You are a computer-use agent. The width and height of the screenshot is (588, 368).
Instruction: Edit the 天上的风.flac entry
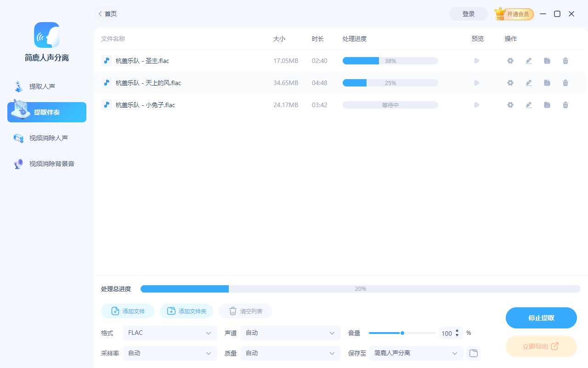[529, 83]
